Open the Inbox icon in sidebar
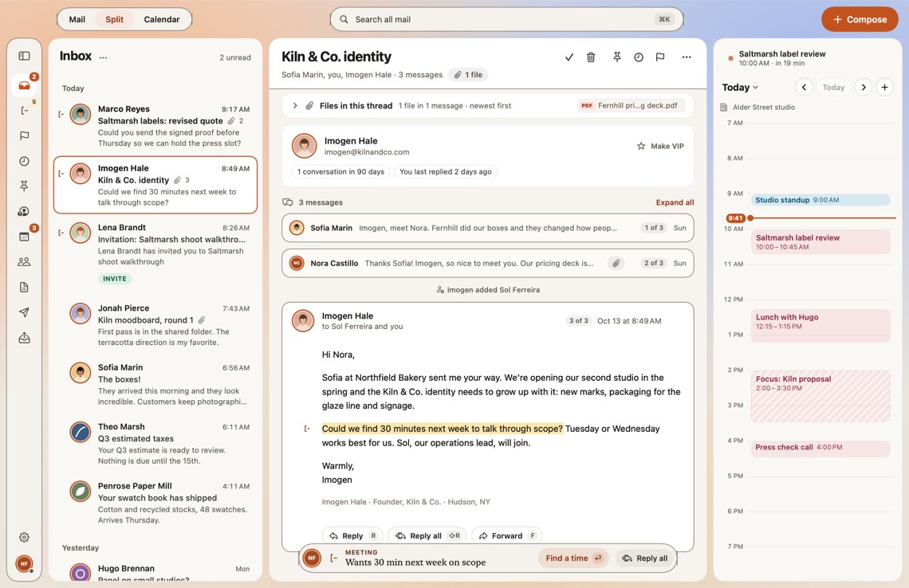 coord(25,85)
